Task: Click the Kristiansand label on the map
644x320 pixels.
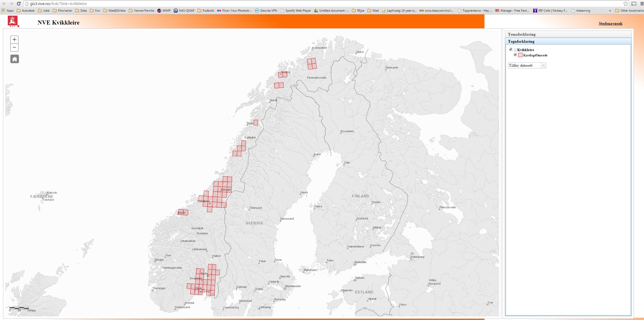Action: tap(183, 307)
